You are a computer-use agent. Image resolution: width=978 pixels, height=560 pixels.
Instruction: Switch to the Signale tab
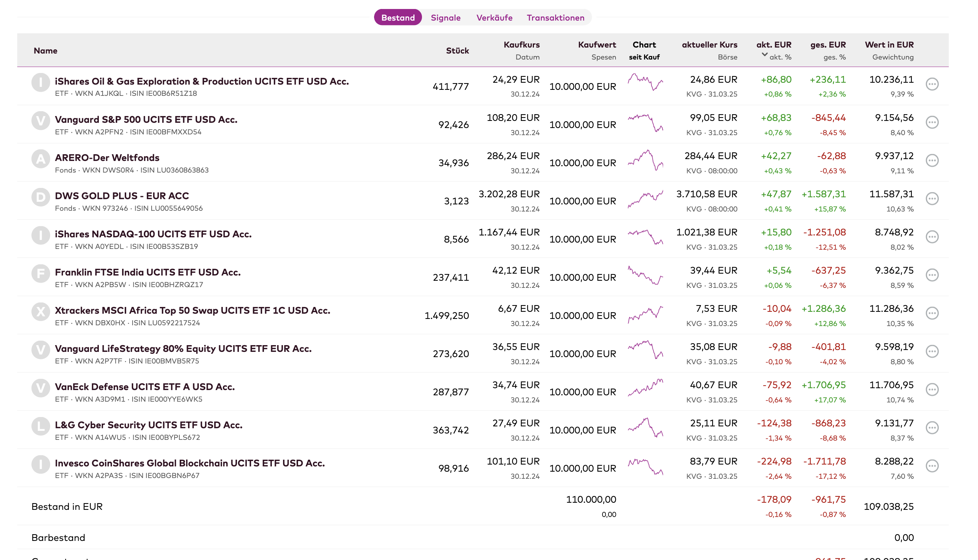coord(445,18)
